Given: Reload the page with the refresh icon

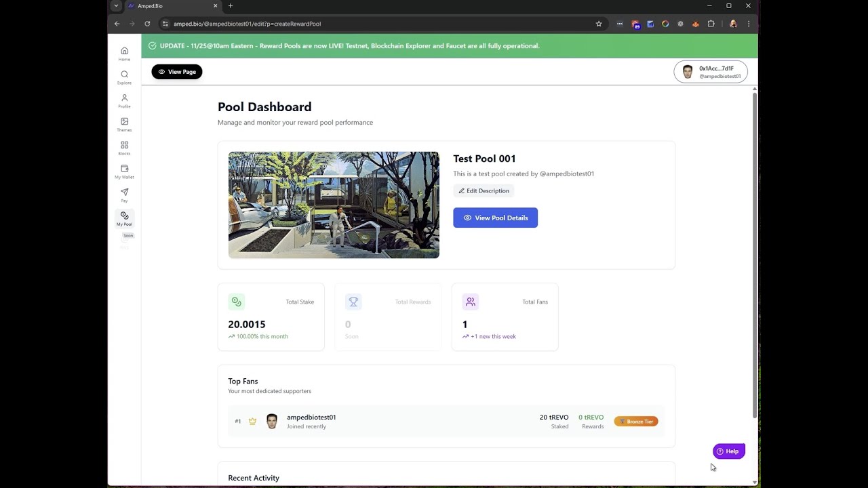Looking at the screenshot, I should pyautogui.click(x=147, y=24).
